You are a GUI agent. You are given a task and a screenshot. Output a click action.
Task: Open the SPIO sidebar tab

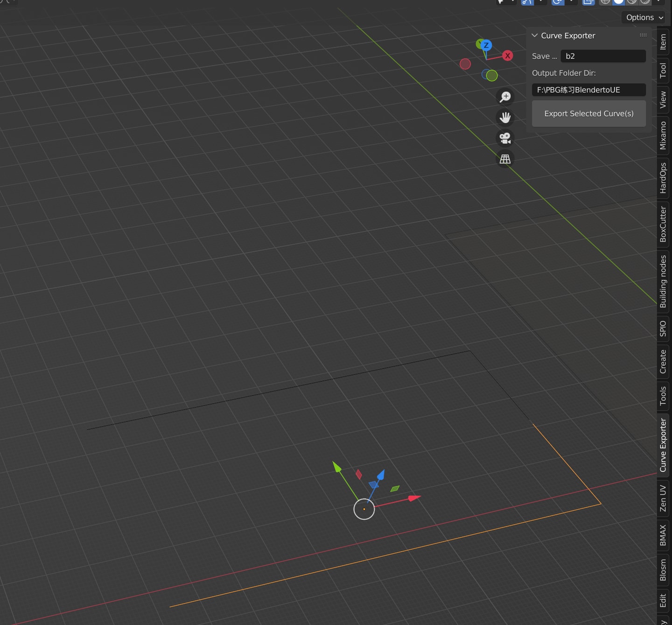pos(663,329)
